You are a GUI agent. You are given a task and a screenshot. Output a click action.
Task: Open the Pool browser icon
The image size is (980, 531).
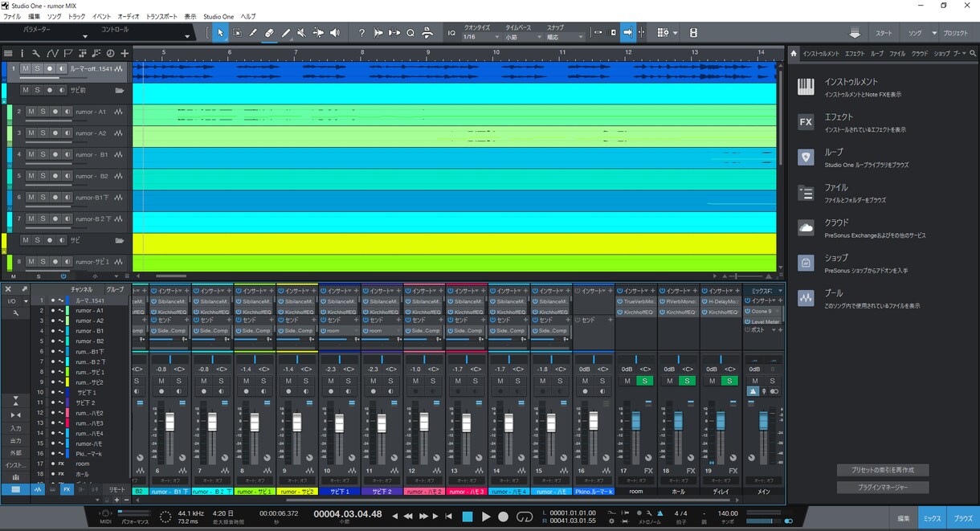pos(806,298)
